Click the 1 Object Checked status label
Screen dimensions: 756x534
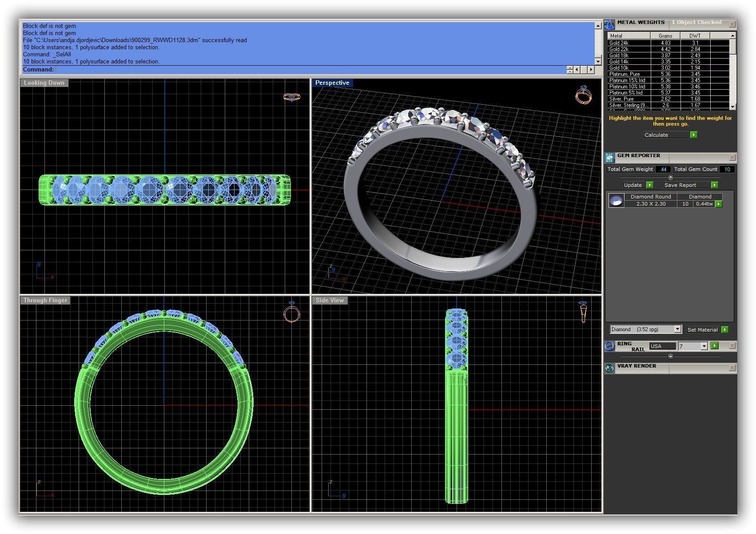[696, 22]
